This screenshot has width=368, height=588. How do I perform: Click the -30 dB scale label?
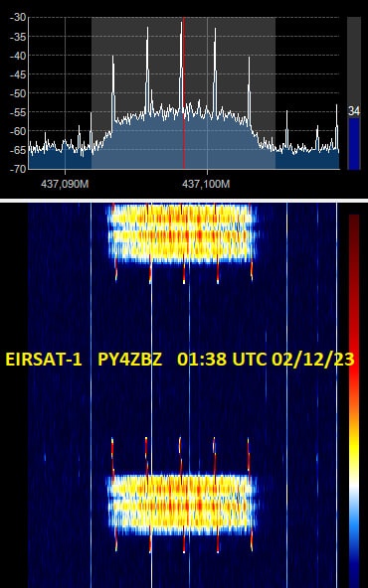pyautogui.click(x=18, y=17)
